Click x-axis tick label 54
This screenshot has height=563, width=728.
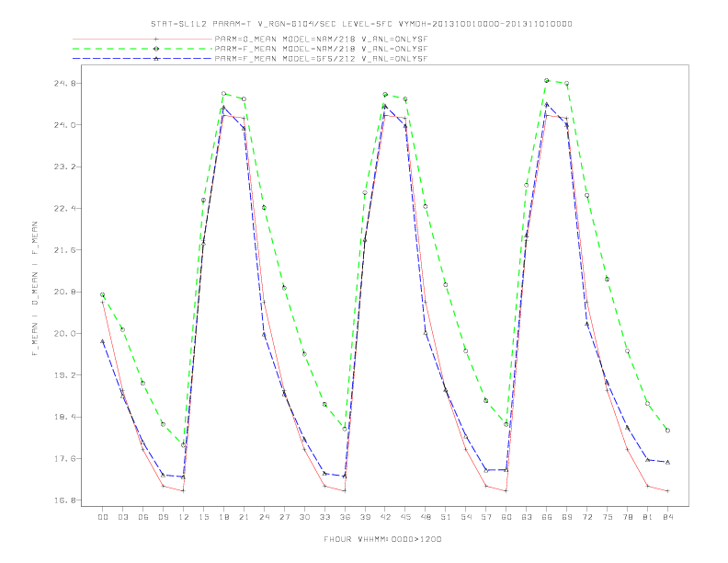466,517
